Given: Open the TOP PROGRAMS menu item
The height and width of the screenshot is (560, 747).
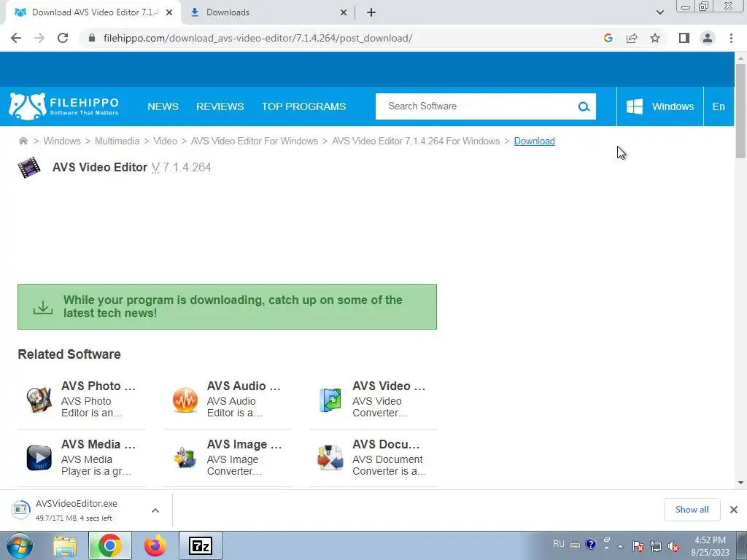Looking at the screenshot, I should (x=303, y=106).
